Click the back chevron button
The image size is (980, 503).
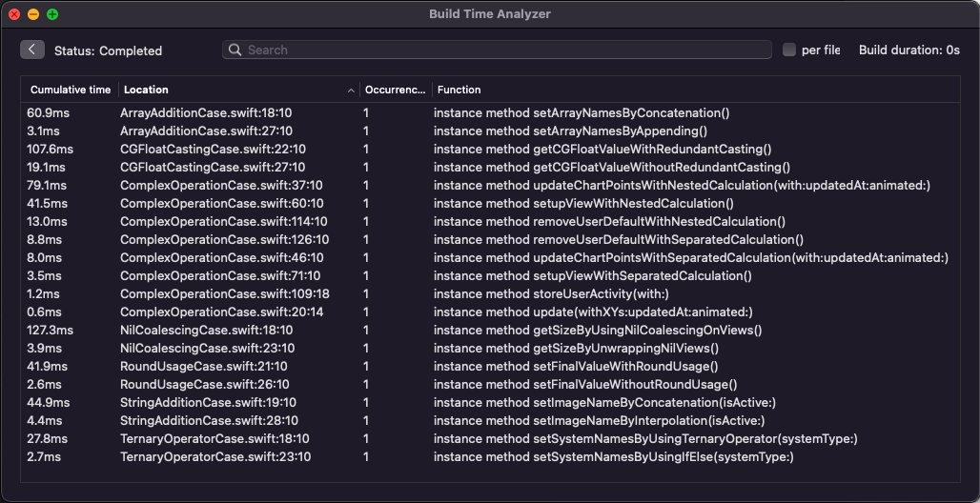[x=32, y=50]
